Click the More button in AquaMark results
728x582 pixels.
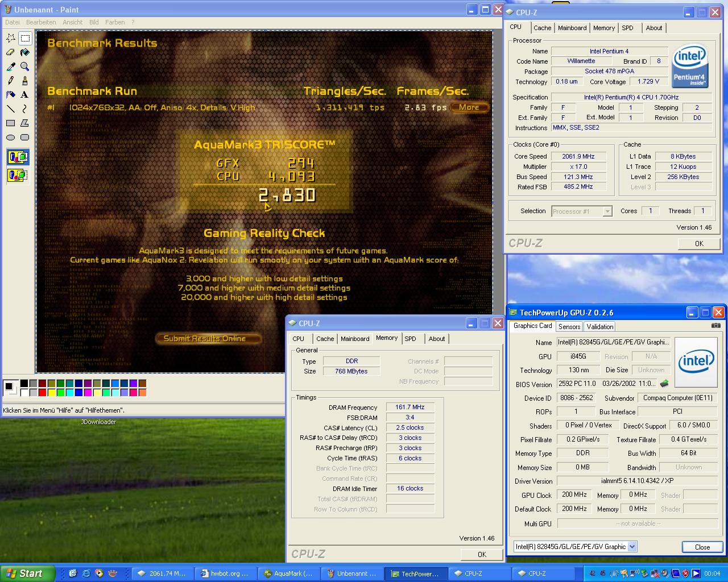pyautogui.click(x=469, y=107)
